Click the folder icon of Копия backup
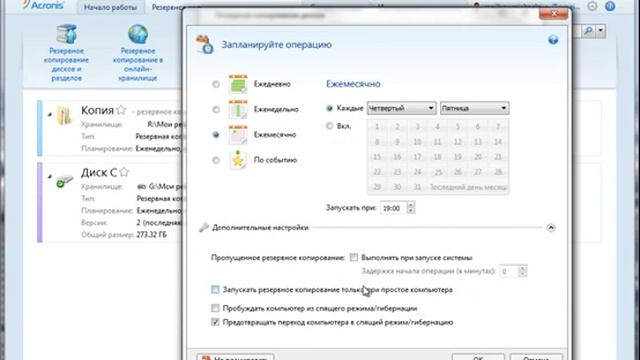 (64, 116)
